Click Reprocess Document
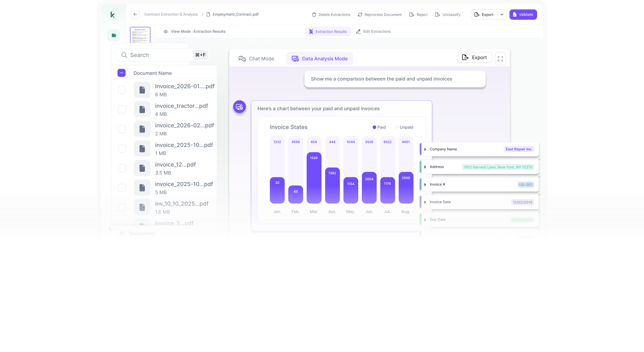Viewport: 644px width, 352px height. 380,15
